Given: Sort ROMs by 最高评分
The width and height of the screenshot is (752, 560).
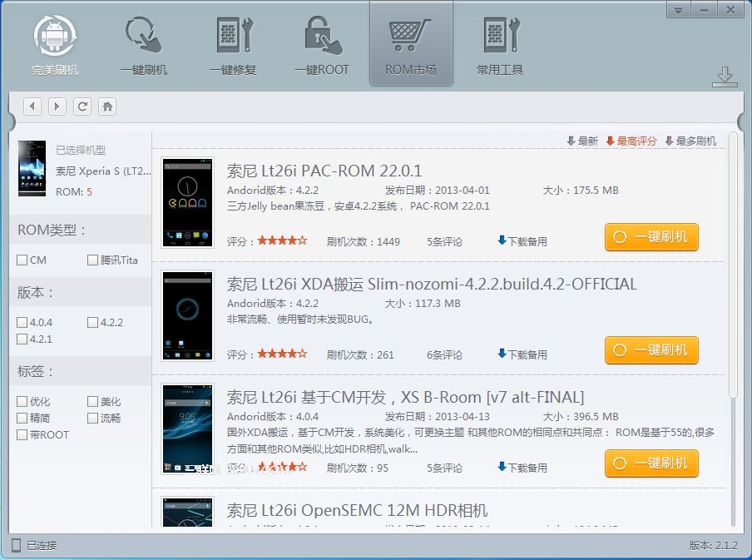Looking at the screenshot, I should 631,141.
